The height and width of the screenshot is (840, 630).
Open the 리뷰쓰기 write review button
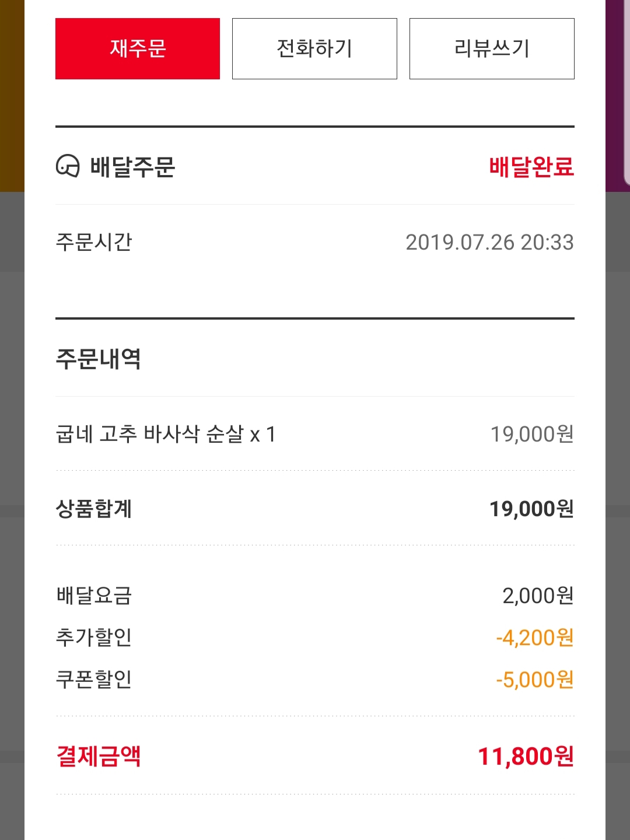[x=492, y=48]
